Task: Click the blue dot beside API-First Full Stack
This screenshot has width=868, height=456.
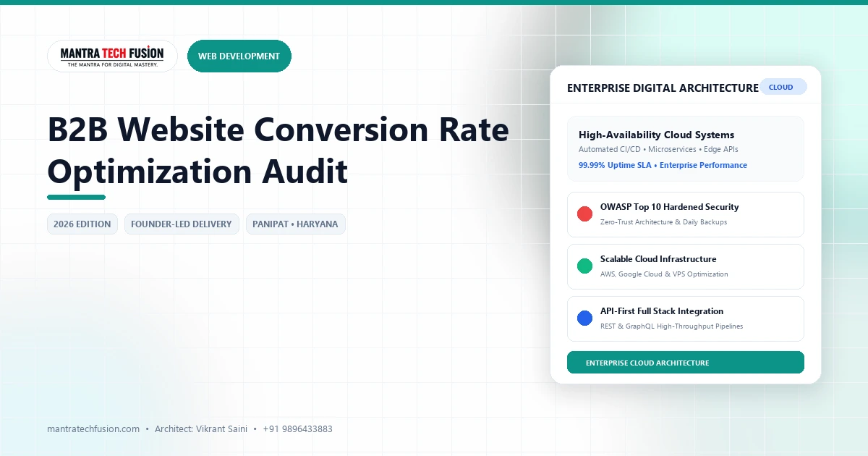Action: (584, 318)
